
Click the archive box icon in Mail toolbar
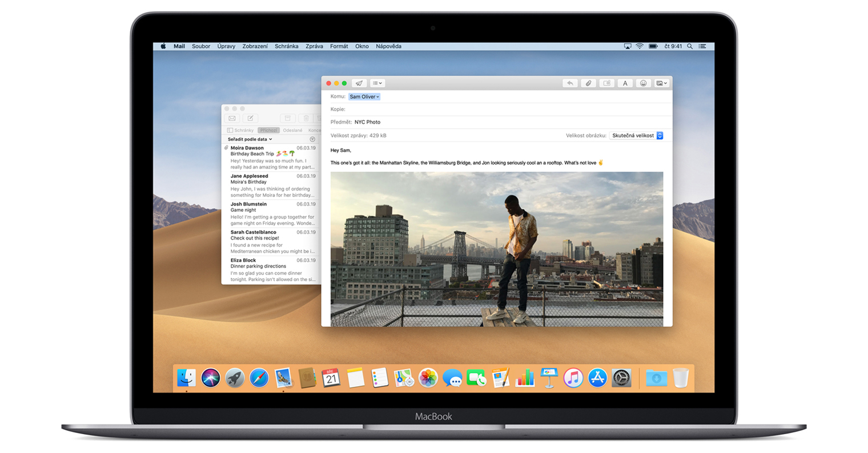point(288,118)
